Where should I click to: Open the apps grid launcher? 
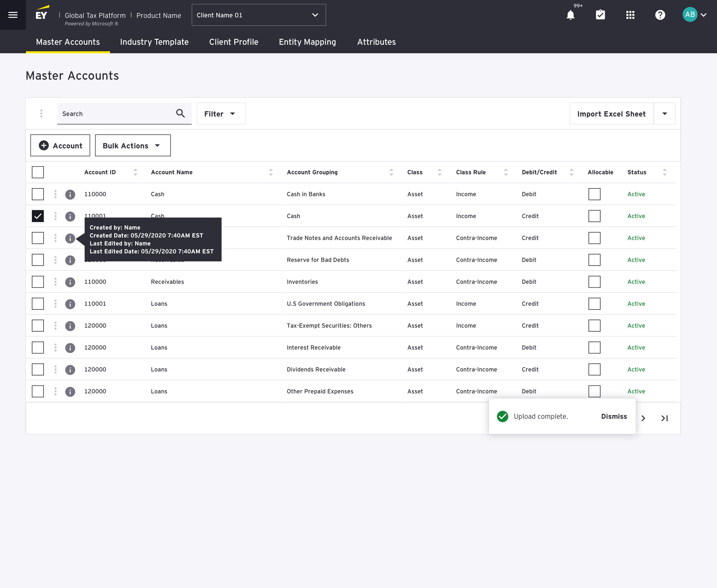click(x=630, y=15)
